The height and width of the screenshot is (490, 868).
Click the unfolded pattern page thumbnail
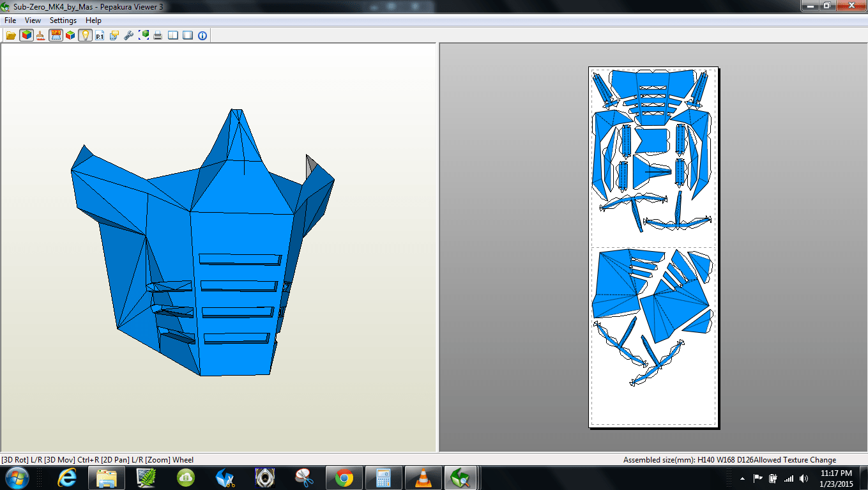pos(653,247)
